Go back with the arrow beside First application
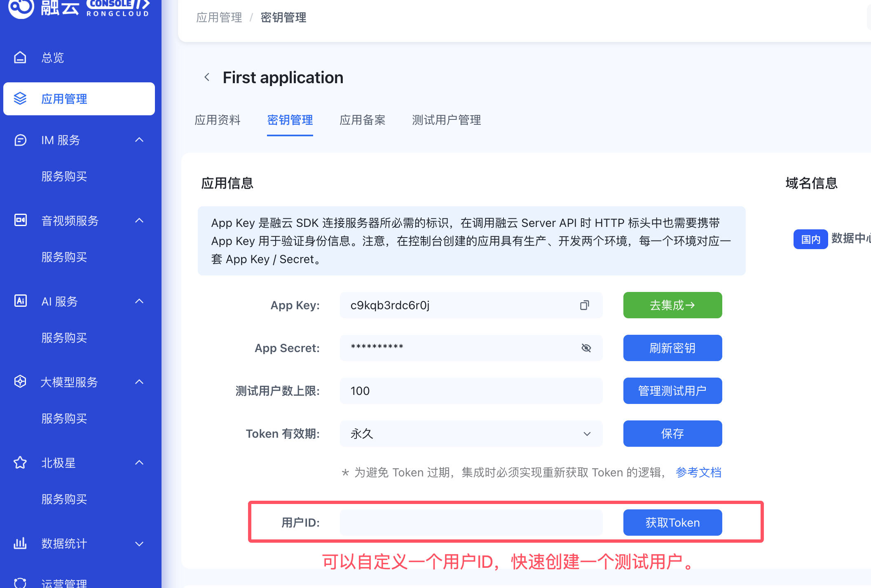 pos(207,77)
